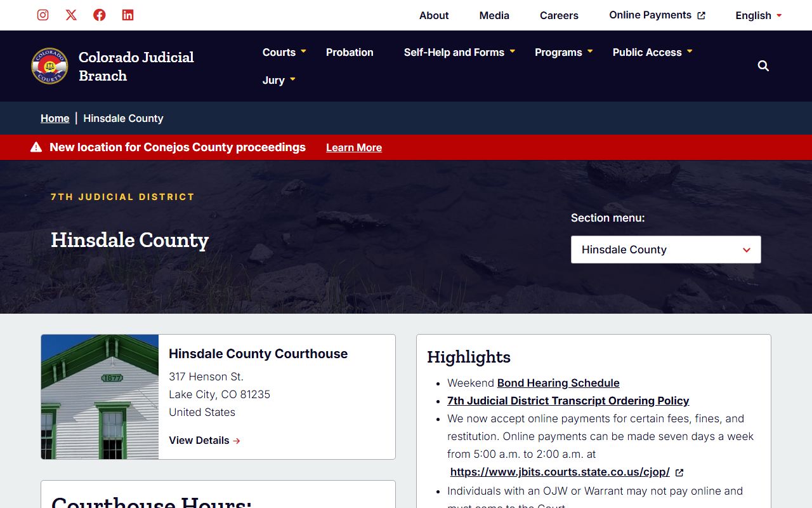812x508 pixels.
Task: Click the Colorado Courts seal logo
Action: [x=49, y=66]
